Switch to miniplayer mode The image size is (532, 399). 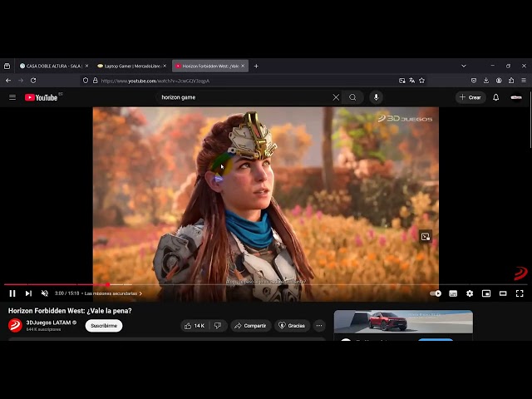click(x=486, y=293)
